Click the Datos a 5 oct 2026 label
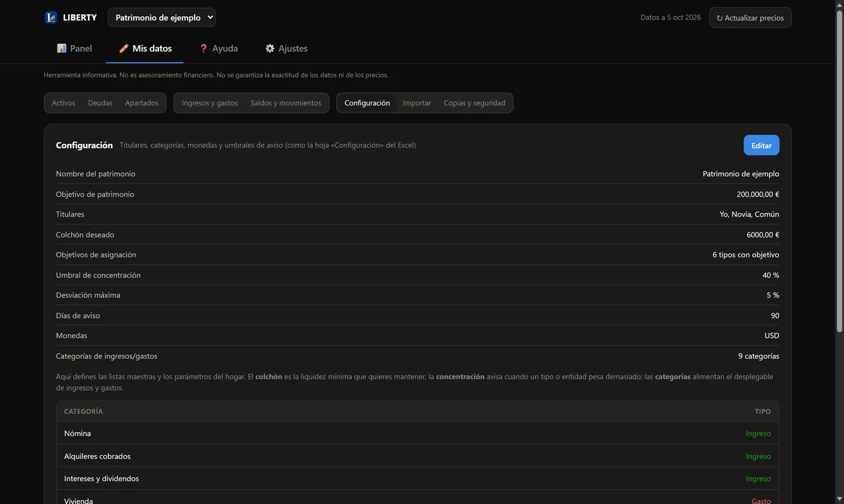 click(670, 17)
